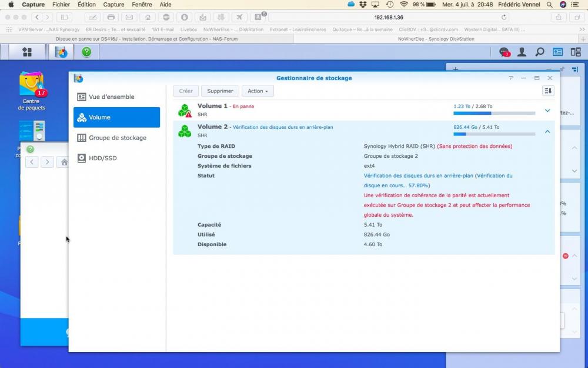Open the notifications chat bubble icon
Screen dimensions: 588x368
click(504, 52)
